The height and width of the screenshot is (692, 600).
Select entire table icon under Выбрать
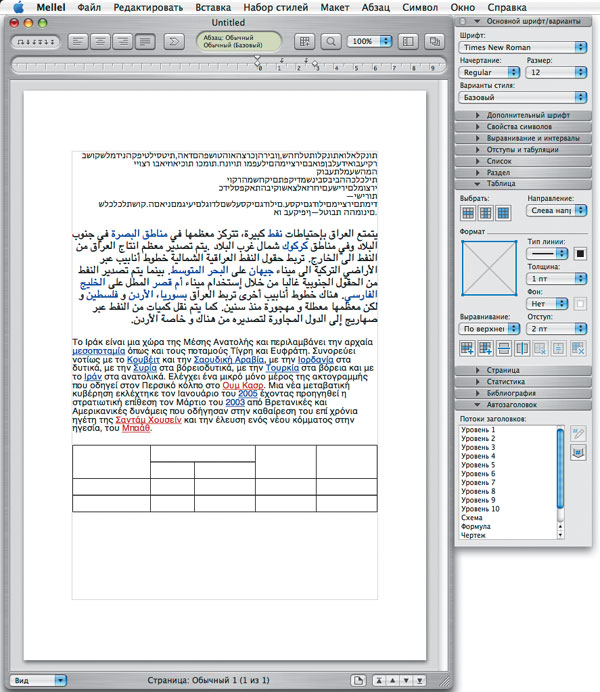click(x=503, y=213)
